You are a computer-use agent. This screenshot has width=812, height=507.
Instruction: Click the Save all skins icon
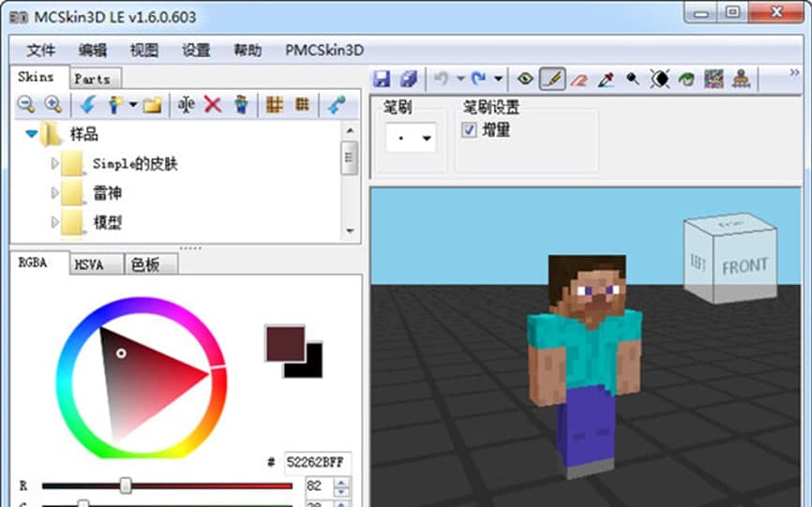409,79
